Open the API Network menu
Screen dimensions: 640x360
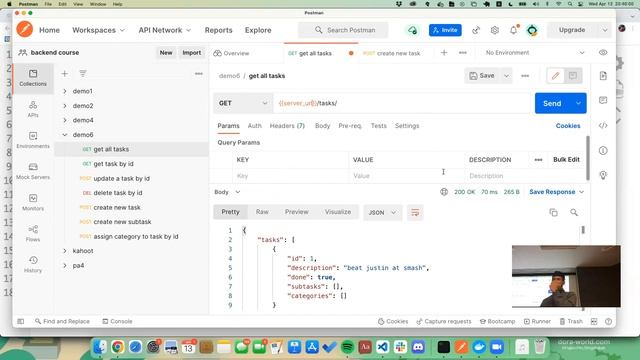(x=164, y=30)
